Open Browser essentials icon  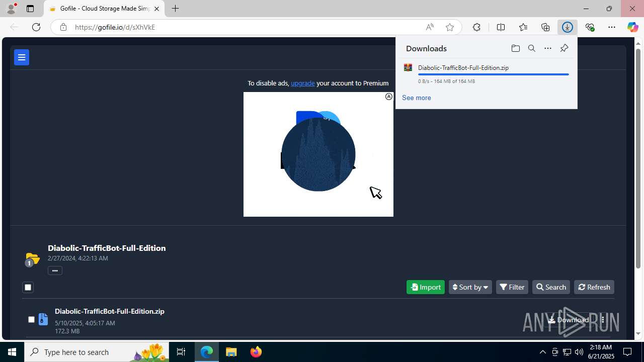click(x=590, y=27)
